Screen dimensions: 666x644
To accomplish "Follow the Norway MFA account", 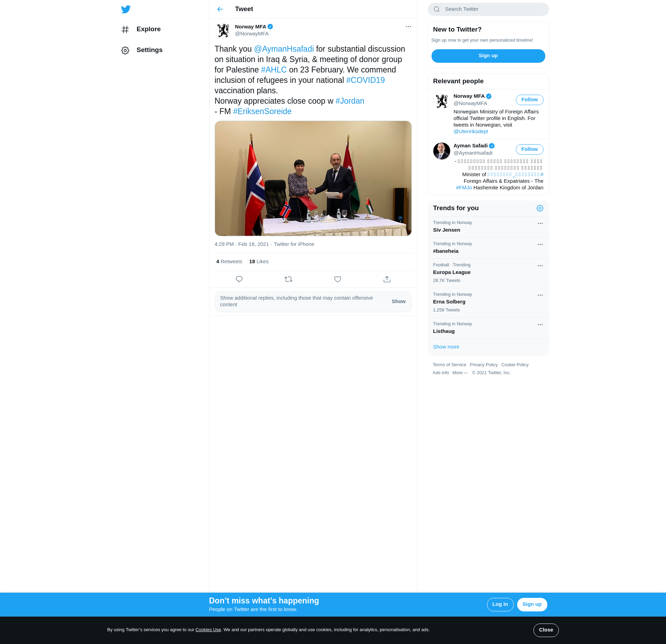I will pyautogui.click(x=529, y=100).
